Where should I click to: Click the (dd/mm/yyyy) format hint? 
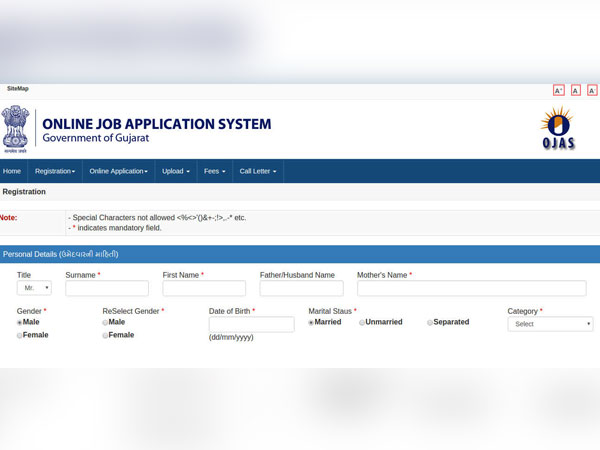(231, 338)
